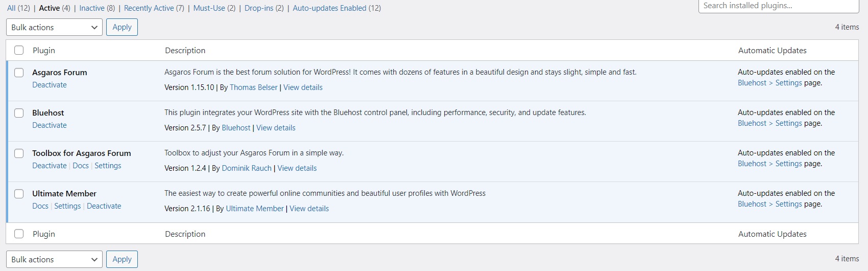Toggle the select-all checkbox in table header
The width and height of the screenshot is (868, 271).
[x=19, y=50]
